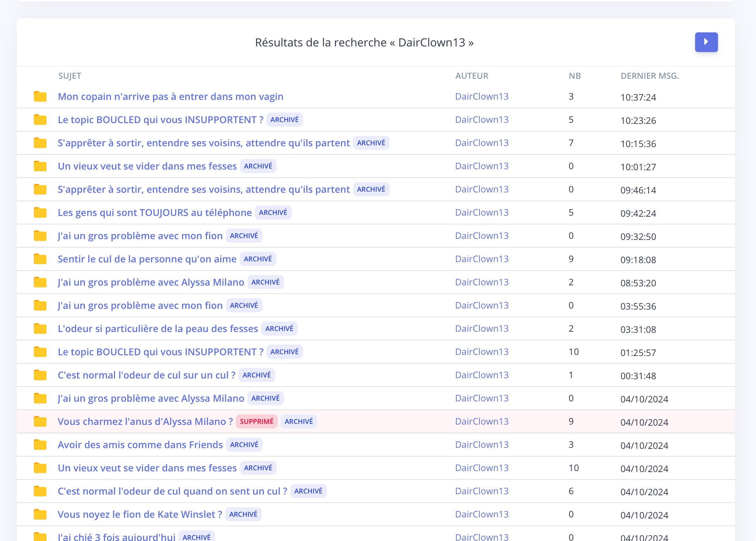Viewport: 756px width, 541px height.
Task: Click ARCHIVÉ badge on téléphone topic
Action: 273,212
